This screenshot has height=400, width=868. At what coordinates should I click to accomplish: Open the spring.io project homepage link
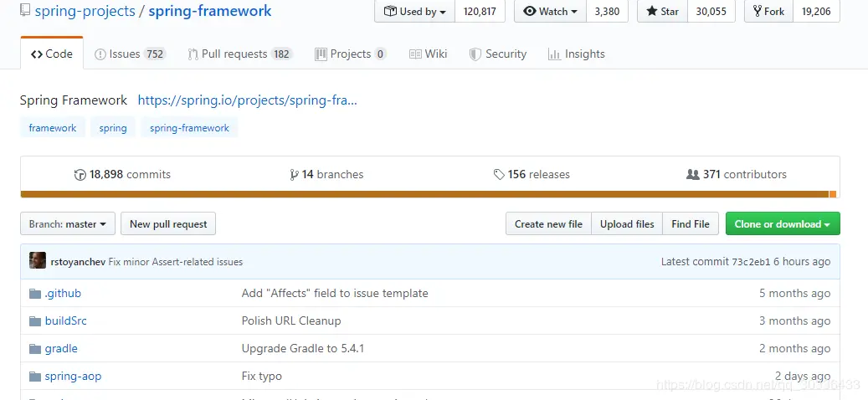tap(248, 100)
